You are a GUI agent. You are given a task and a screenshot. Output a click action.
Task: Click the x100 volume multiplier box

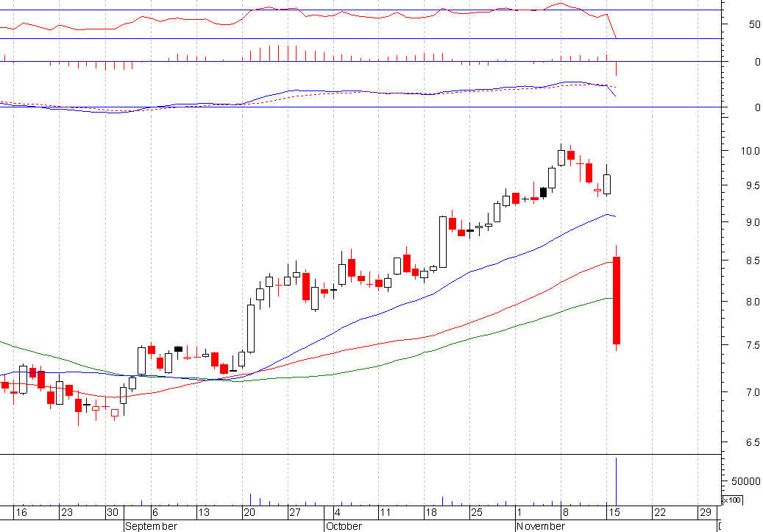tap(732, 500)
